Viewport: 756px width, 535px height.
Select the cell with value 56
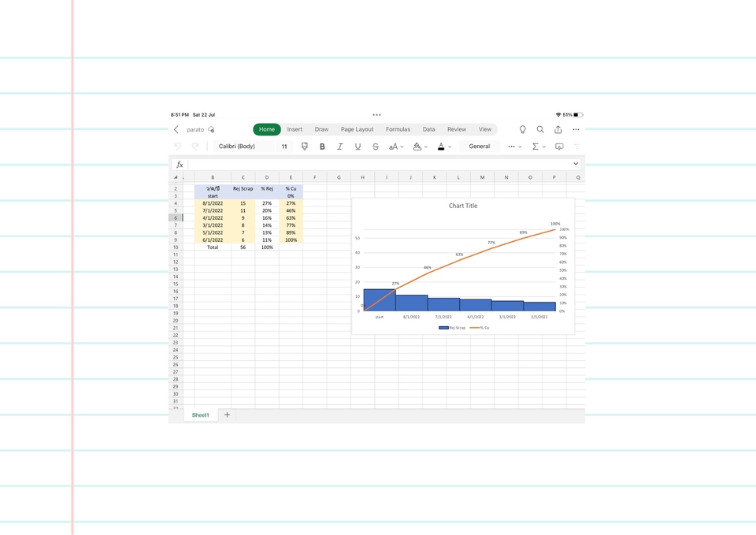(243, 247)
